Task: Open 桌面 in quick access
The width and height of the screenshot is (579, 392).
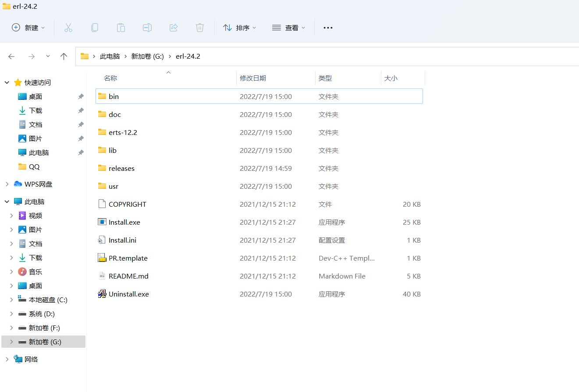Action: pos(36,96)
